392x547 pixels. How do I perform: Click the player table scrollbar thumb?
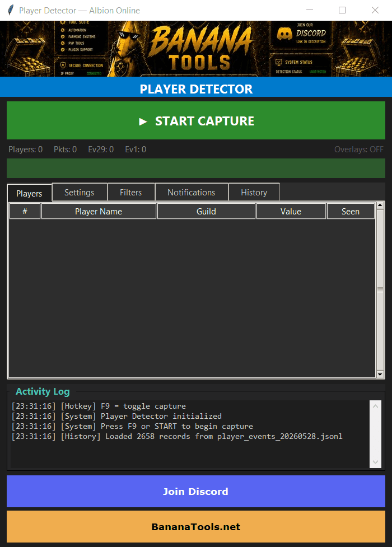(x=380, y=289)
